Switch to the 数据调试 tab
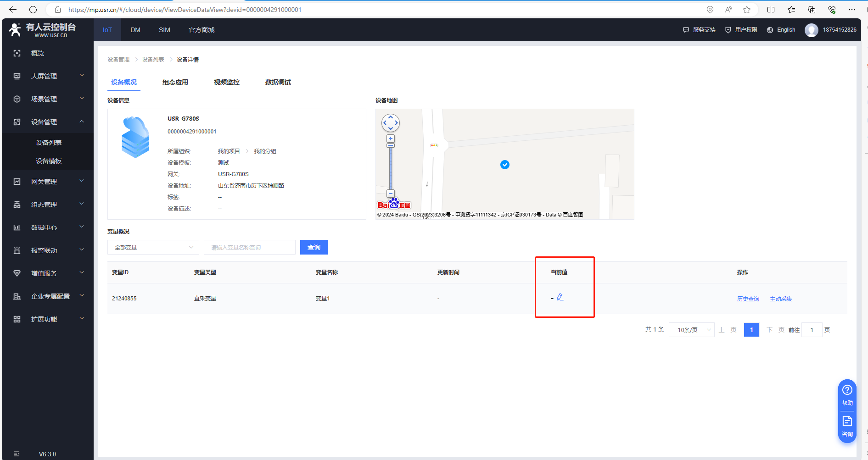Image resolution: width=868 pixels, height=460 pixels. click(278, 82)
